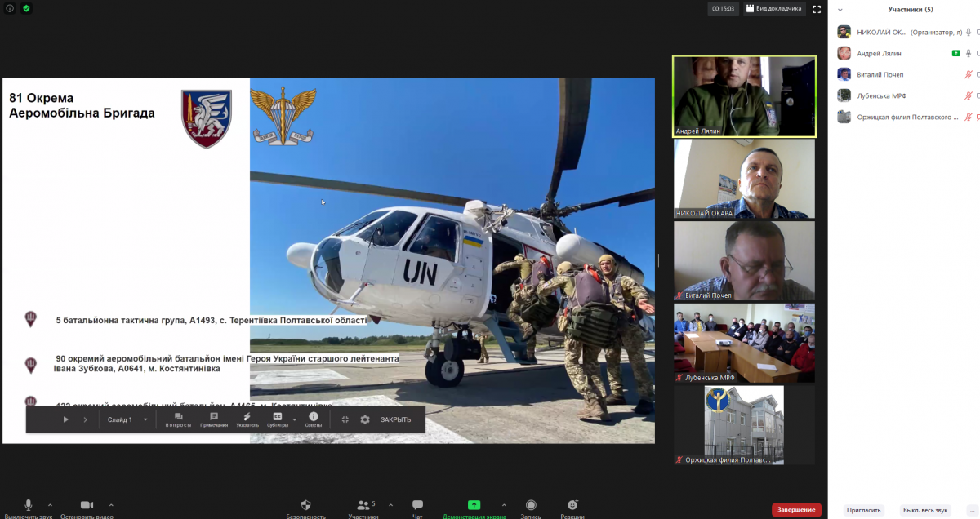Select the Указатель pointer tool
Image resolution: width=980 pixels, height=519 pixels.
coord(247,419)
